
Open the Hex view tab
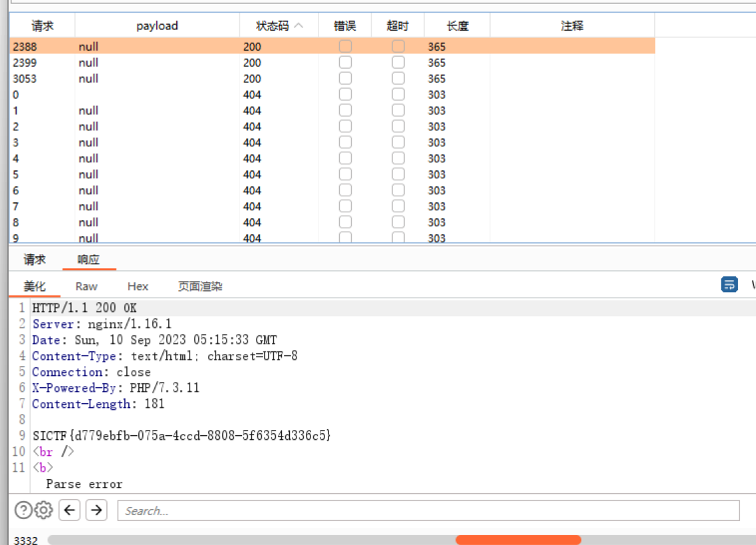click(x=138, y=286)
